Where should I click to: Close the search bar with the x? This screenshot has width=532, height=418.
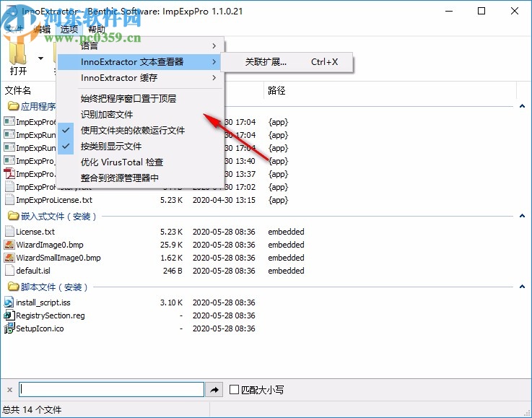pyautogui.click(x=9, y=390)
